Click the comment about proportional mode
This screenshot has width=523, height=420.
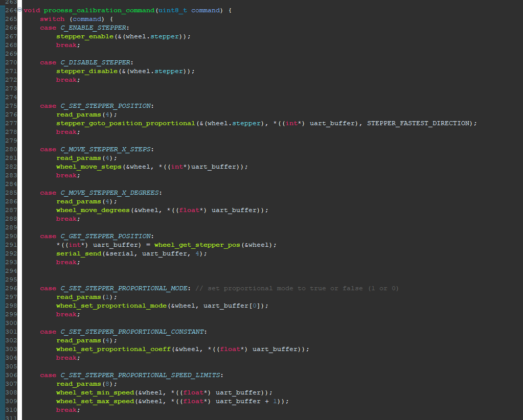tap(297, 288)
